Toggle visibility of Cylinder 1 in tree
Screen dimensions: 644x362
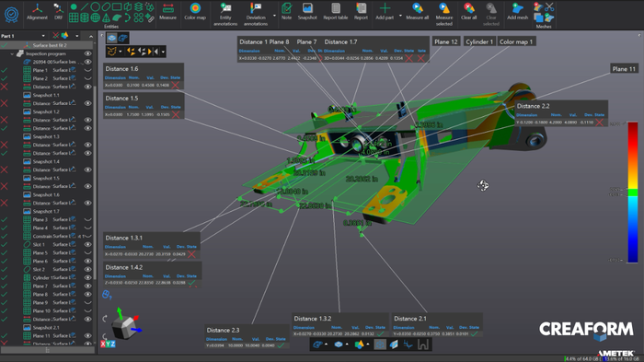[88, 277]
